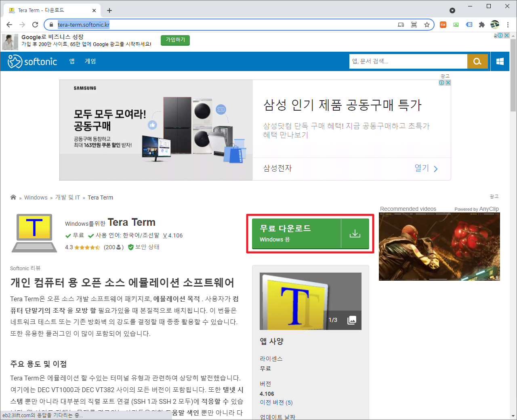Select the Windows platform icon
The width and height of the screenshot is (517, 420).
click(500, 61)
